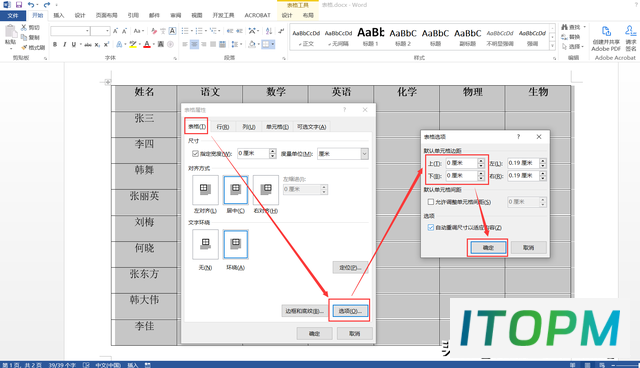
Task: Click the Increase Indent icon
Action: click(x=240, y=31)
